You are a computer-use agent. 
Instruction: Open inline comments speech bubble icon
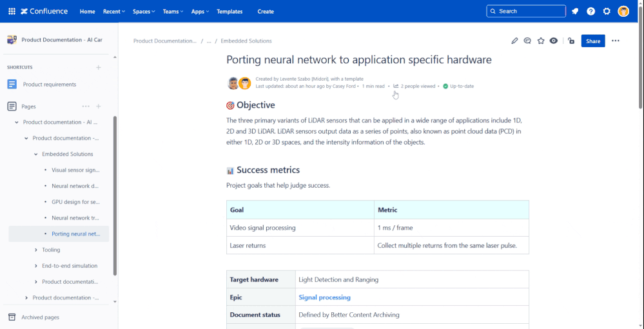click(x=527, y=41)
